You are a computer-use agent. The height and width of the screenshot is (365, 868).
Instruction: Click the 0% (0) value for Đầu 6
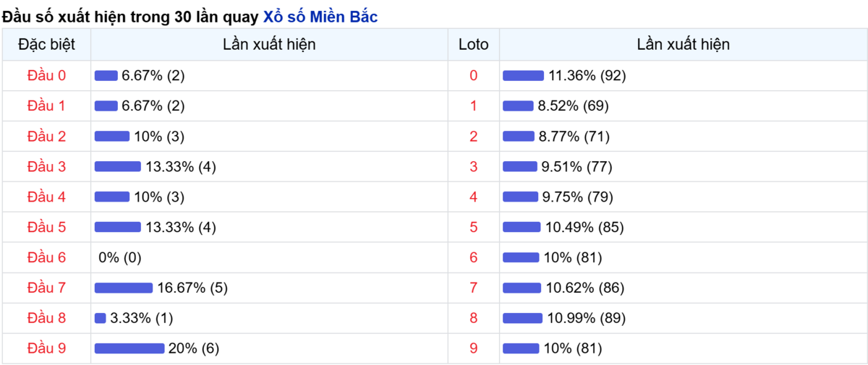click(x=119, y=257)
